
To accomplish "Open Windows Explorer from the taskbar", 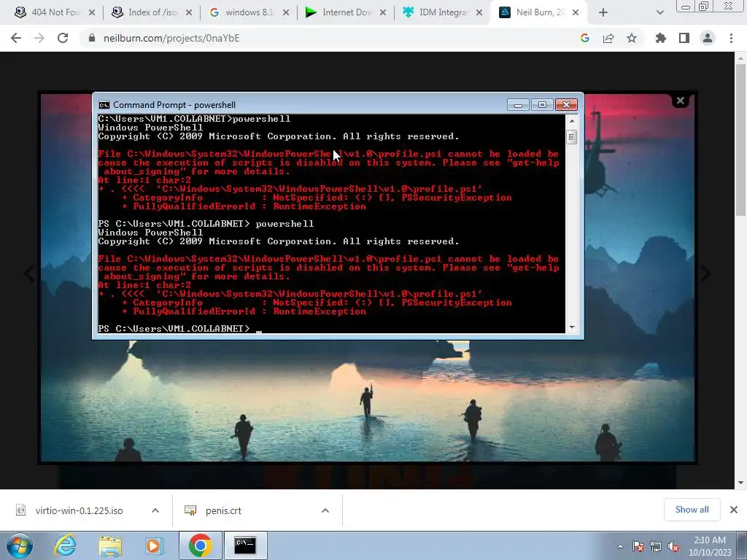I will 110,545.
